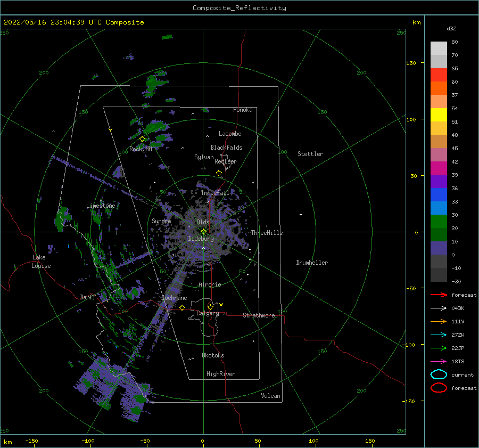The image size is (479, 448).
Task: Click the "current" legend label
Action: point(463,374)
